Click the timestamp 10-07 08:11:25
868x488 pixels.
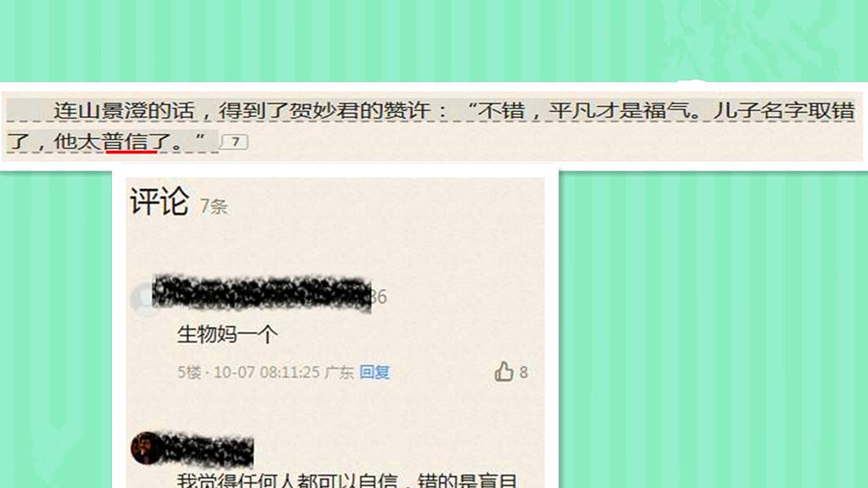[x=267, y=373]
